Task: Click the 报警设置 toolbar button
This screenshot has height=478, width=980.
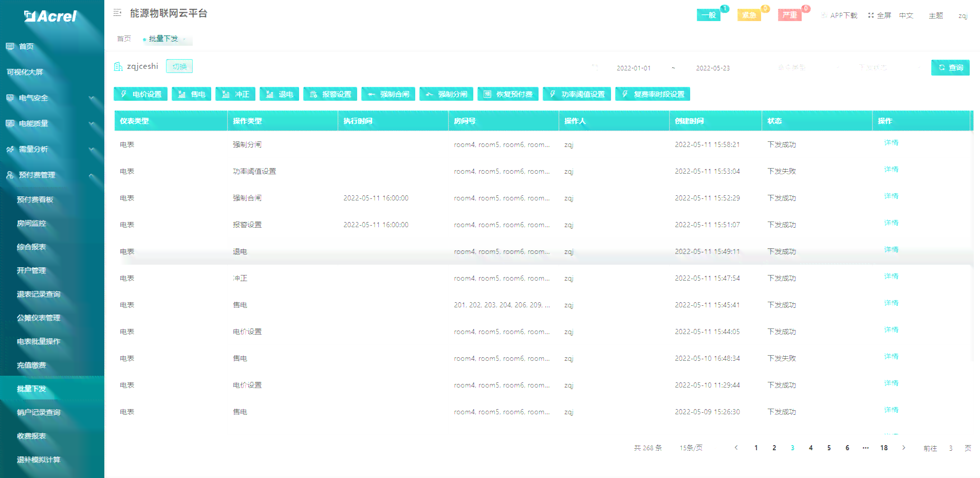Action: point(330,94)
